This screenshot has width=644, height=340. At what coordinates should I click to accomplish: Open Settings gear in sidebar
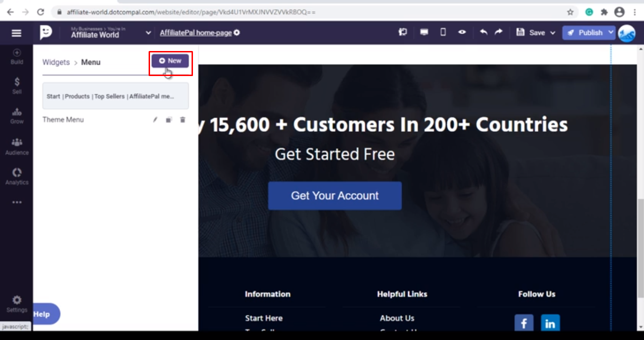pos(17,304)
